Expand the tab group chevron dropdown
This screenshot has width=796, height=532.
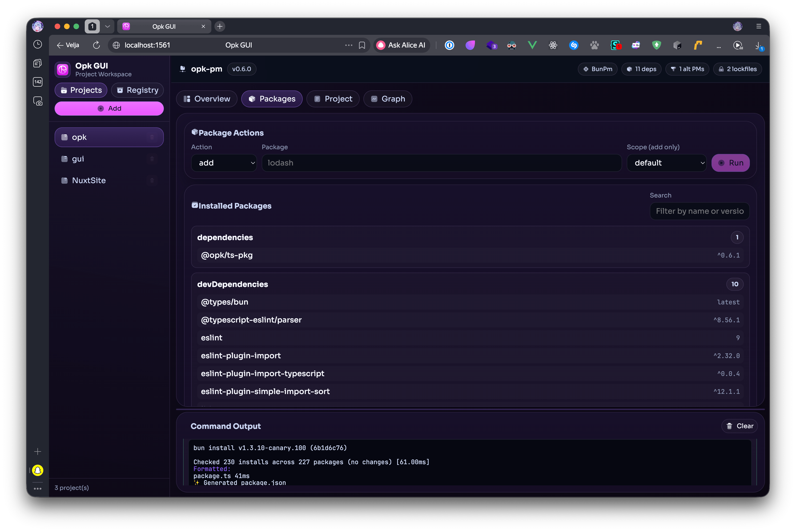click(108, 26)
